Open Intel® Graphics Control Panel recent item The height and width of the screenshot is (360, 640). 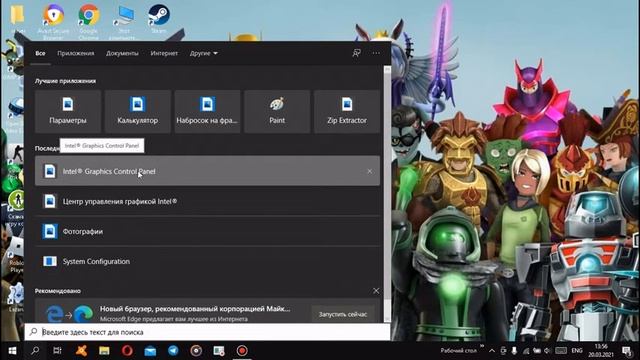point(207,171)
